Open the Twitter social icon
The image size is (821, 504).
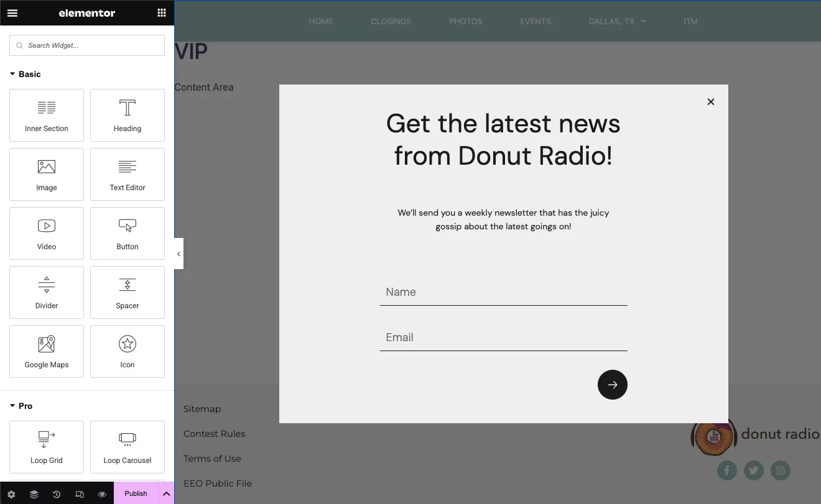pyautogui.click(x=754, y=470)
